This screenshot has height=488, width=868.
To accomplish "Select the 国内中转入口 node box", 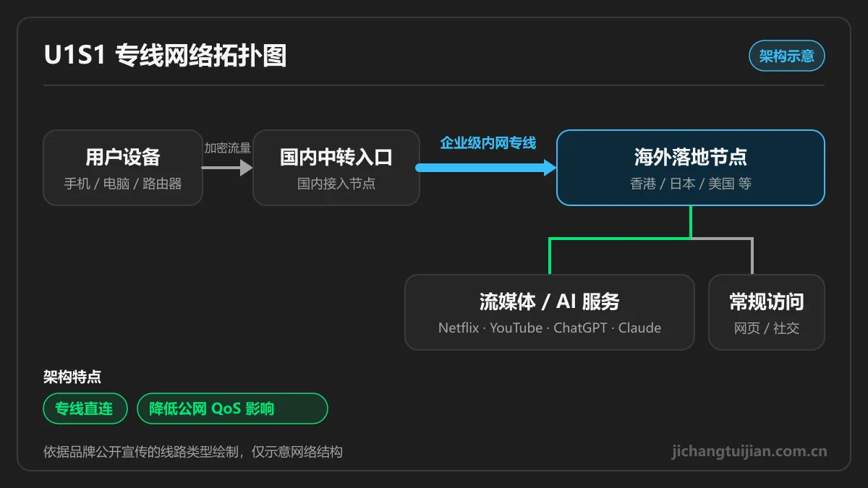I will pos(336,168).
